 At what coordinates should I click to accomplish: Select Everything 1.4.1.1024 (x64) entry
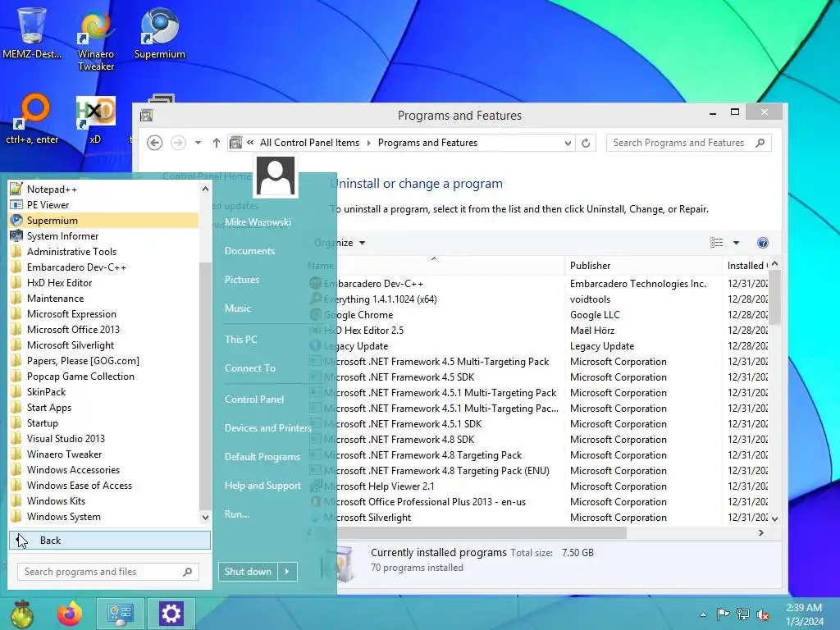(x=380, y=299)
